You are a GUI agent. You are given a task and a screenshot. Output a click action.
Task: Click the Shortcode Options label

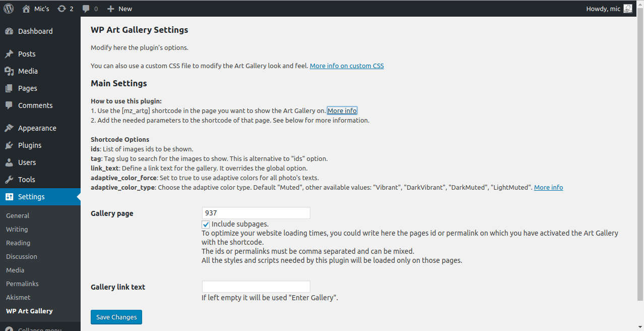[120, 139]
